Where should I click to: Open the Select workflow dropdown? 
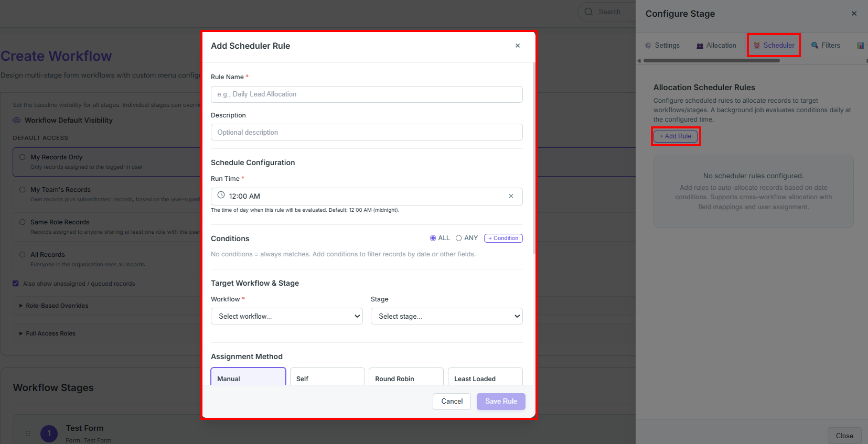coord(287,316)
